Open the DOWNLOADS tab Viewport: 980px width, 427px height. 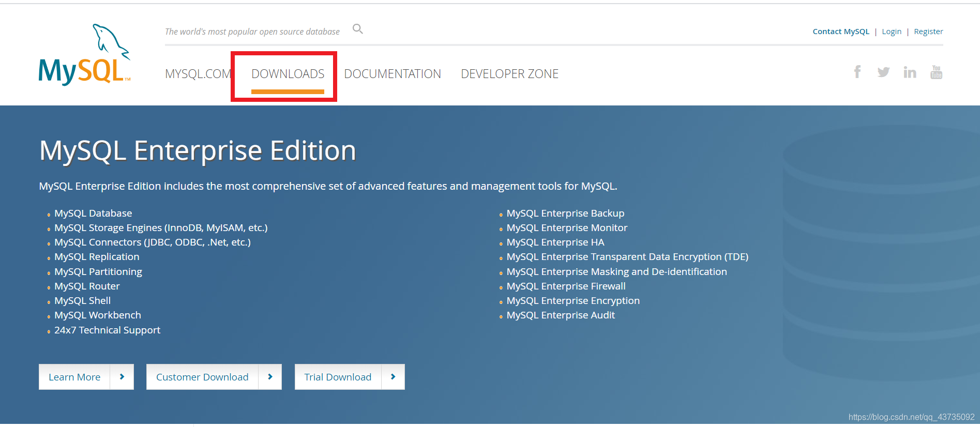coord(288,74)
